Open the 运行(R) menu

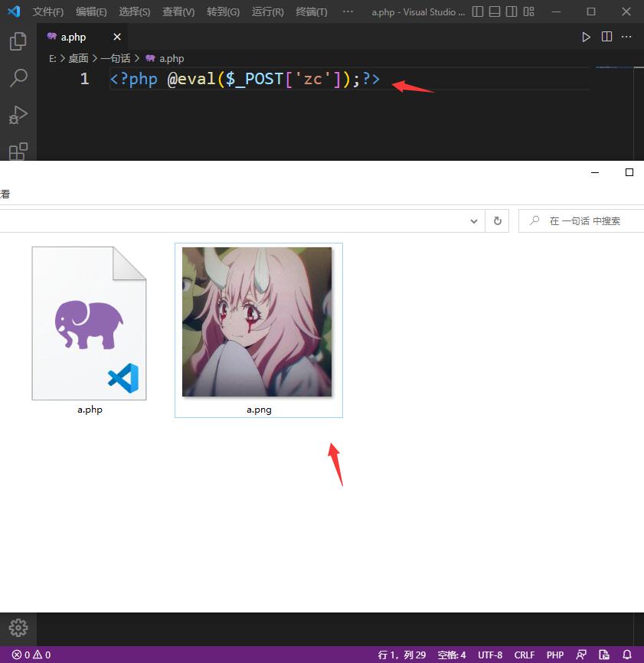(x=267, y=11)
